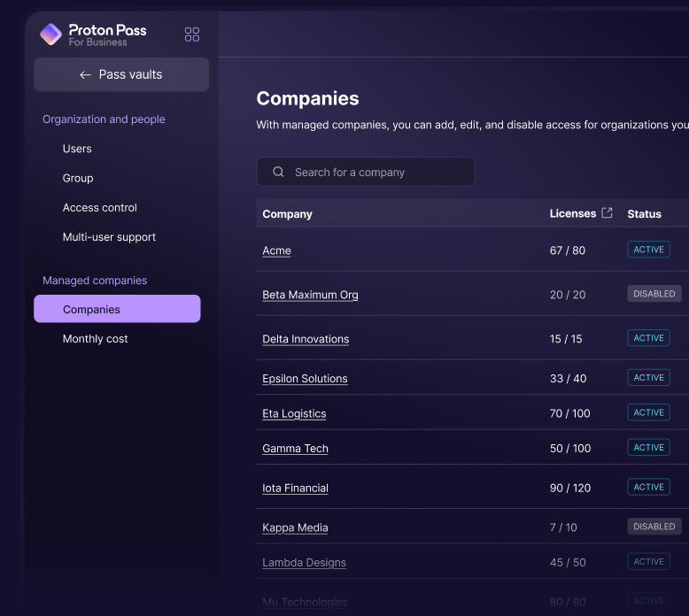
Task: Select Companies in Managed companies
Action: tap(117, 309)
